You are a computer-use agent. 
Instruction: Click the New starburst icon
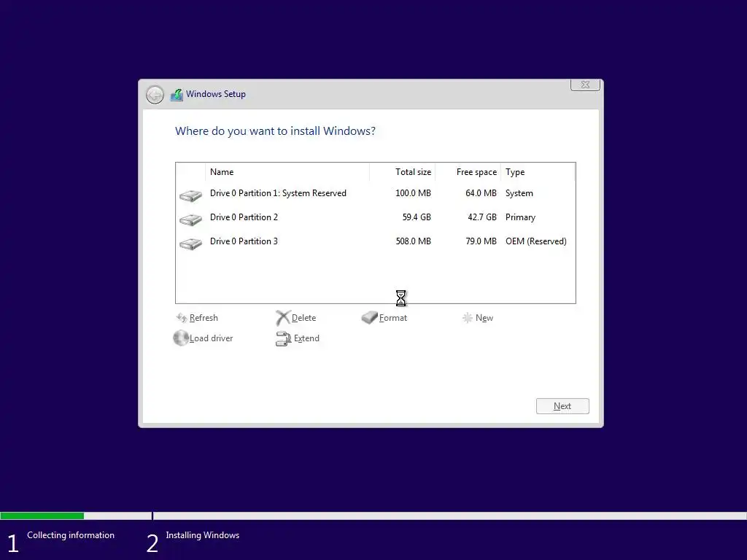(468, 318)
